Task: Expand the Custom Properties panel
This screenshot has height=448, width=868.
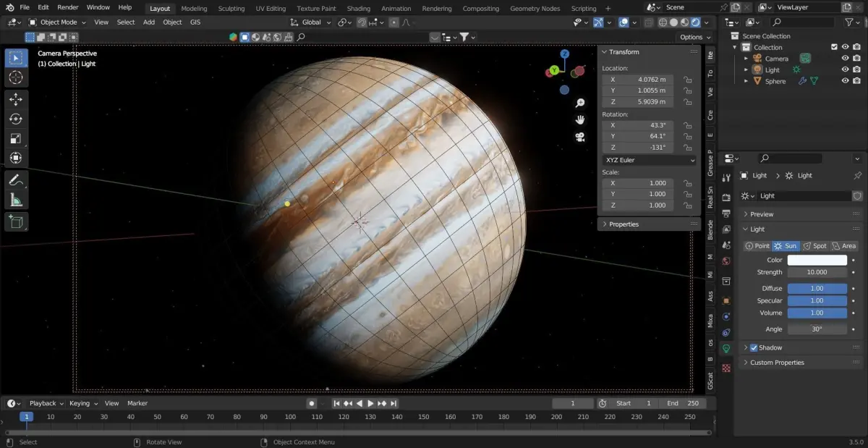Action: click(x=777, y=363)
